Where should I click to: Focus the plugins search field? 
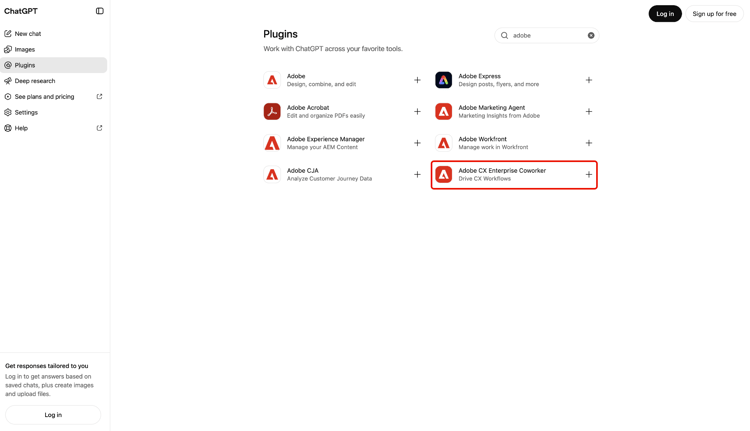coord(547,35)
